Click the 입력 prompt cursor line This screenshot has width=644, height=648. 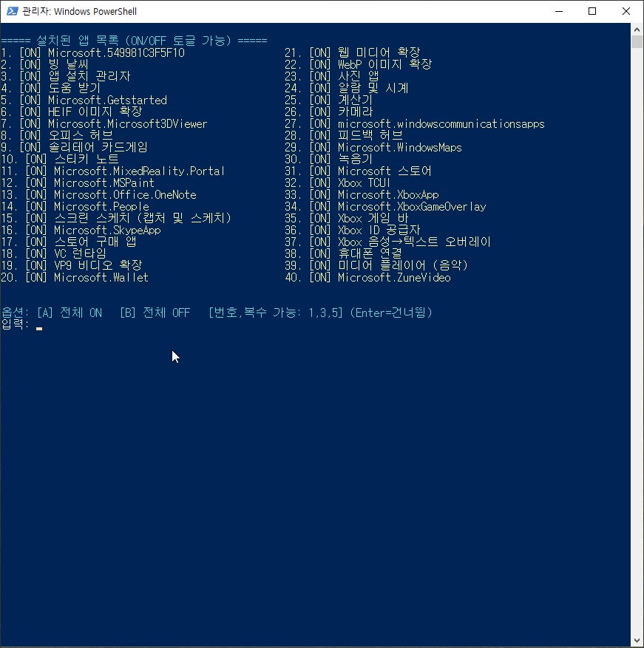click(22, 324)
